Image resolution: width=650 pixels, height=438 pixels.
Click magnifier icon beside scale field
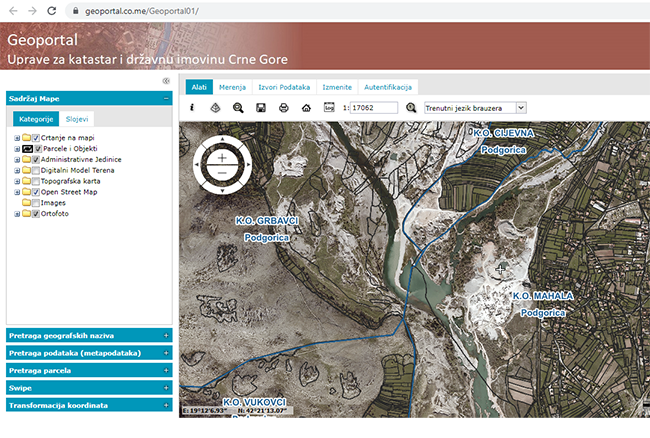coord(411,107)
